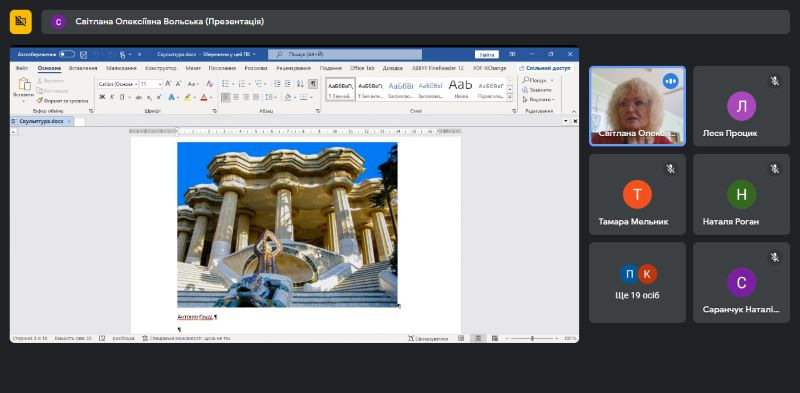Align text left
Viewport: 800px width, 393px height.
click(x=226, y=97)
